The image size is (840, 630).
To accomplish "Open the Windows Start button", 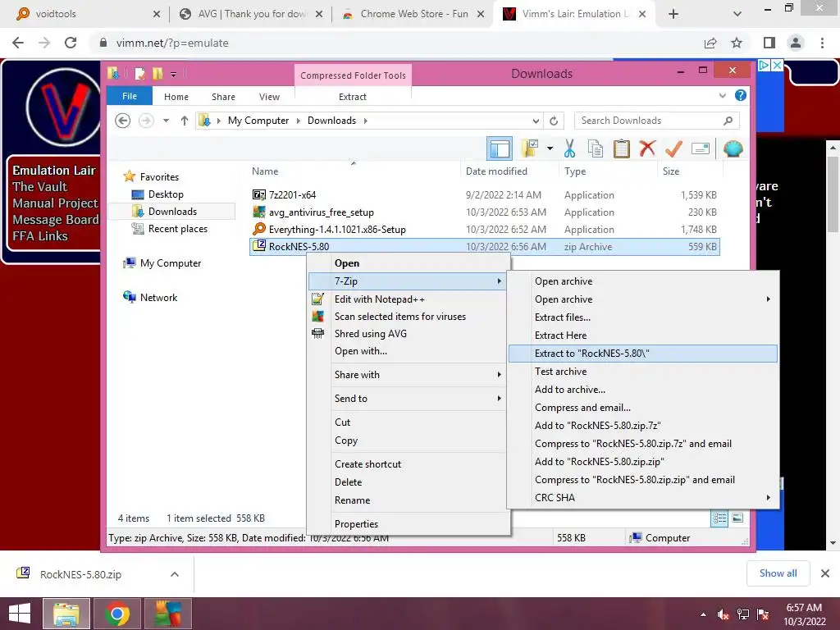I will pyautogui.click(x=20, y=613).
